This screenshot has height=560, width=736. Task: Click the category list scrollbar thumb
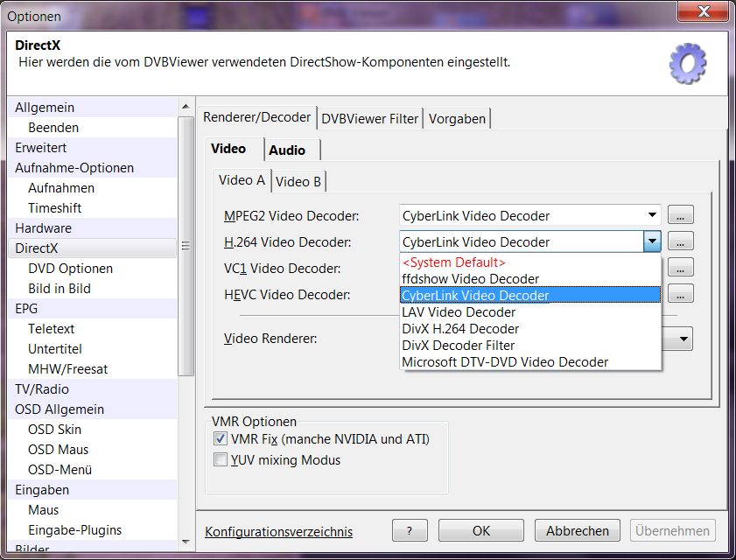pyautogui.click(x=186, y=246)
